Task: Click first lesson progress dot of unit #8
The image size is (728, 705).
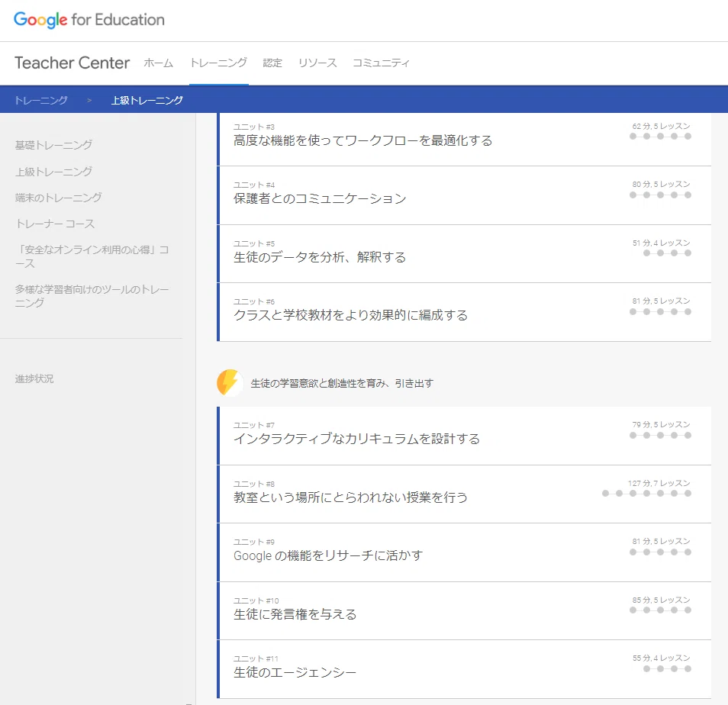Action: (x=605, y=494)
